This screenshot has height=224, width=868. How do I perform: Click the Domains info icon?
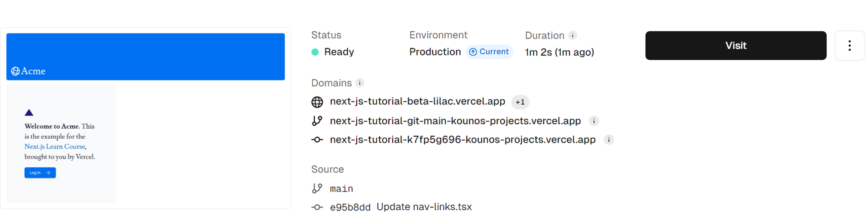click(x=359, y=83)
